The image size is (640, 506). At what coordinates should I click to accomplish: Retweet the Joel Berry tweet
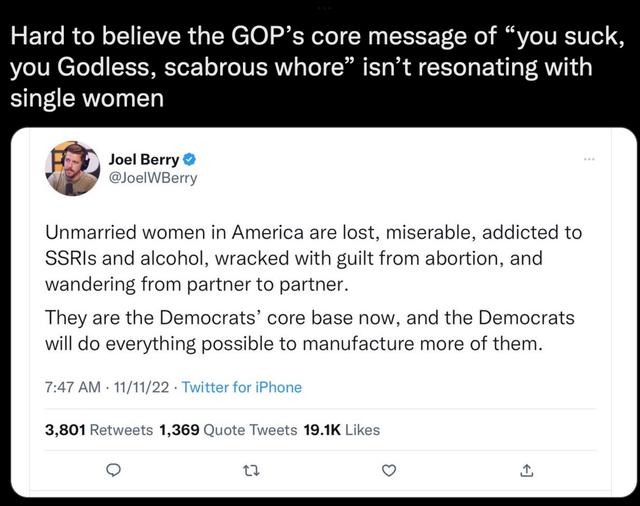[x=252, y=471]
